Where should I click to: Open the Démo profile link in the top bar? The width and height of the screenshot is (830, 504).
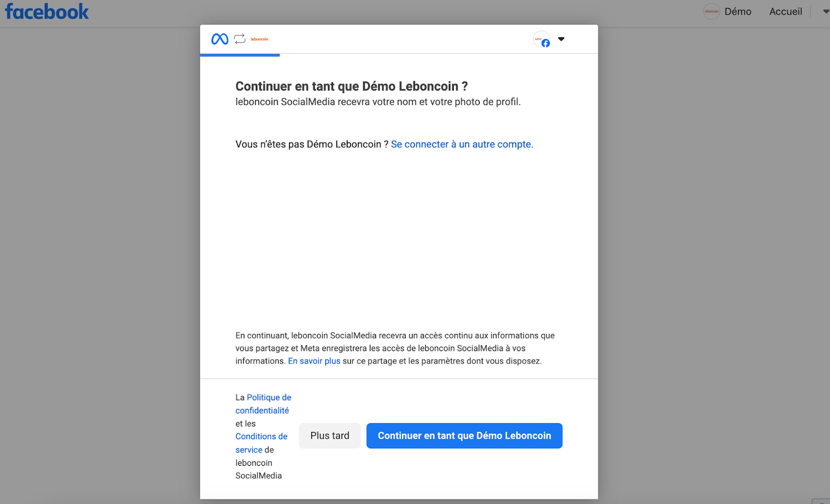[x=738, y=11]
